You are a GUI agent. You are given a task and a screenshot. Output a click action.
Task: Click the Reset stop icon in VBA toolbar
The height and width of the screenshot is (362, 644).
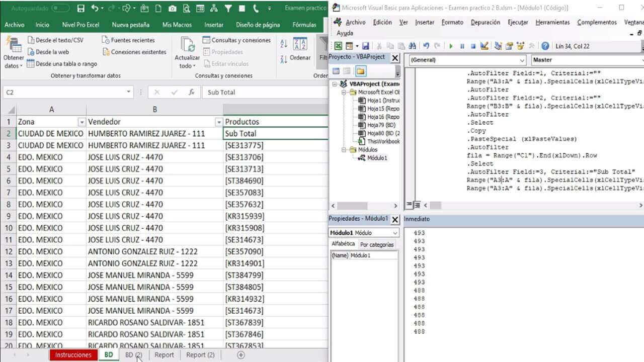tap(473, 46)
